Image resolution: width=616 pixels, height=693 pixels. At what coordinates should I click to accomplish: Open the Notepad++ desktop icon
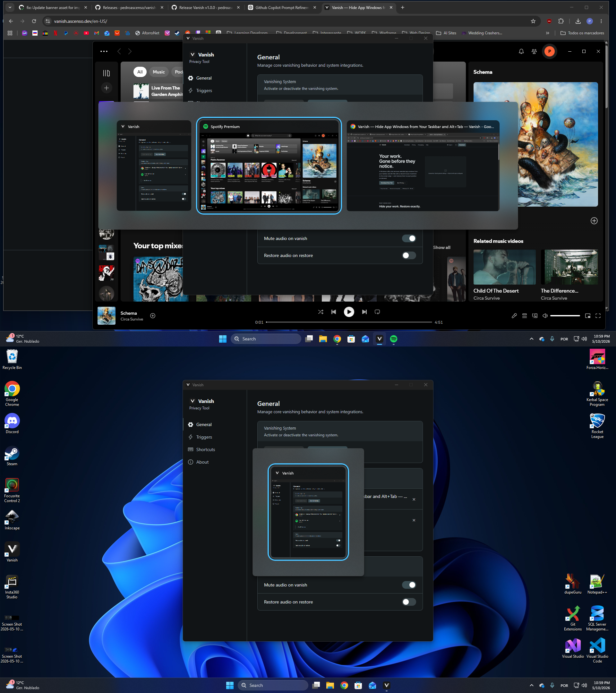(x=597, y=584)
